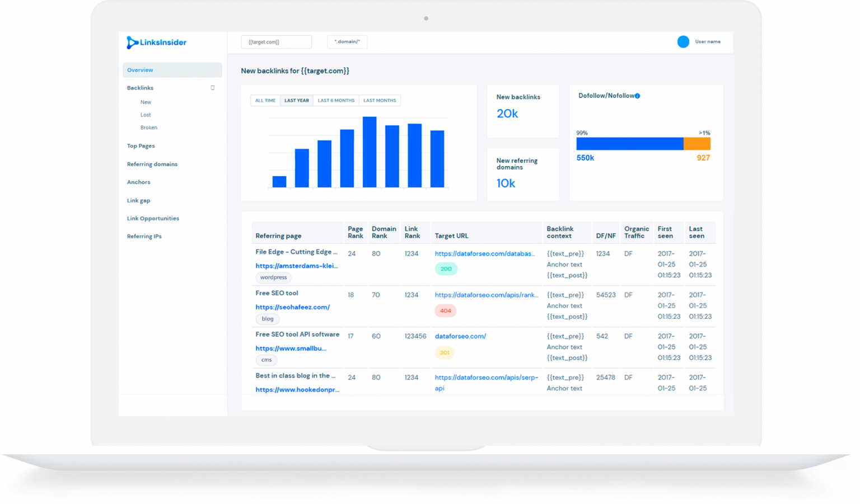
Task: Open the target.com search field dropdown
Action: (x=276, y=41)
